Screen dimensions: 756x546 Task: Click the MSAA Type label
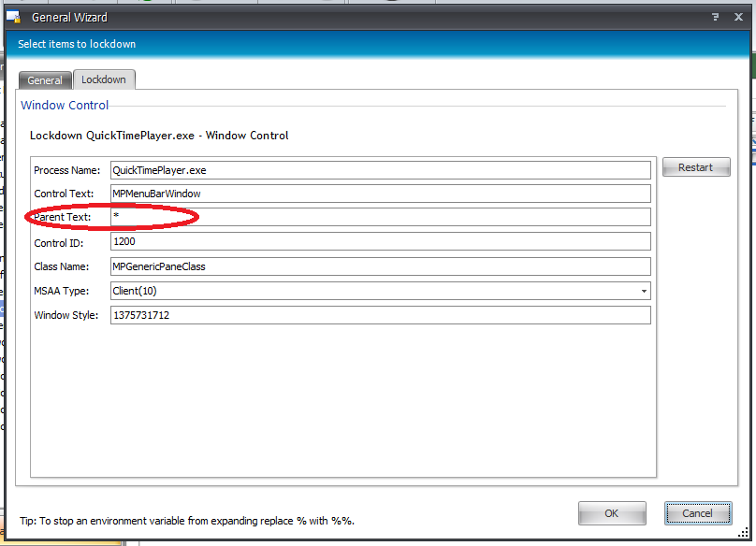tap(62, 291)
